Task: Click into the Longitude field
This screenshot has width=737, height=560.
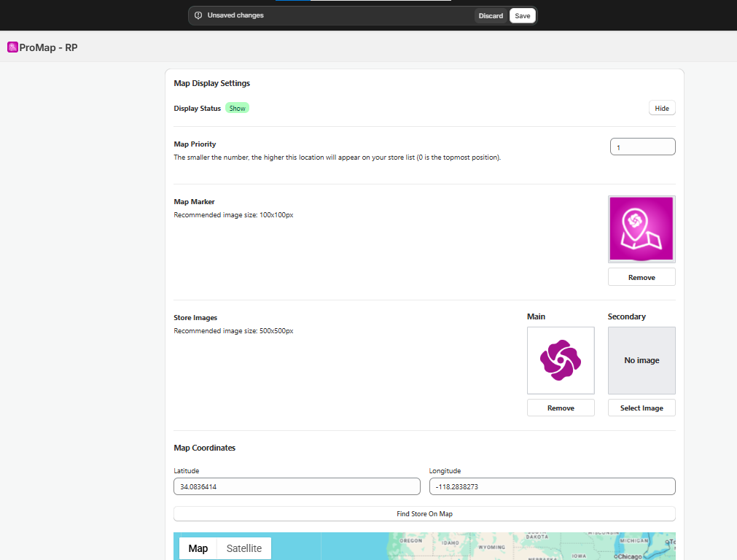Action: point(552,486)
